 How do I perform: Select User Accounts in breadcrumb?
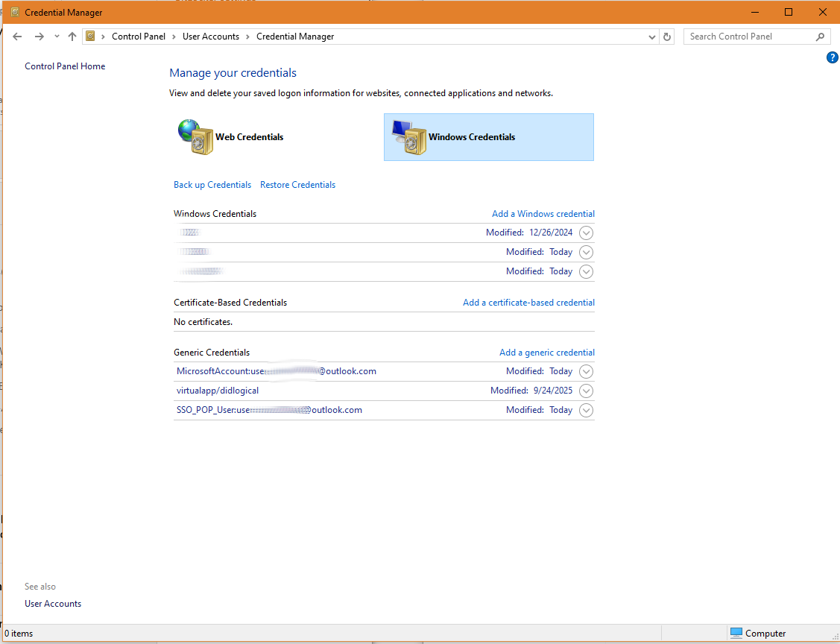click(x=210, y=37)
